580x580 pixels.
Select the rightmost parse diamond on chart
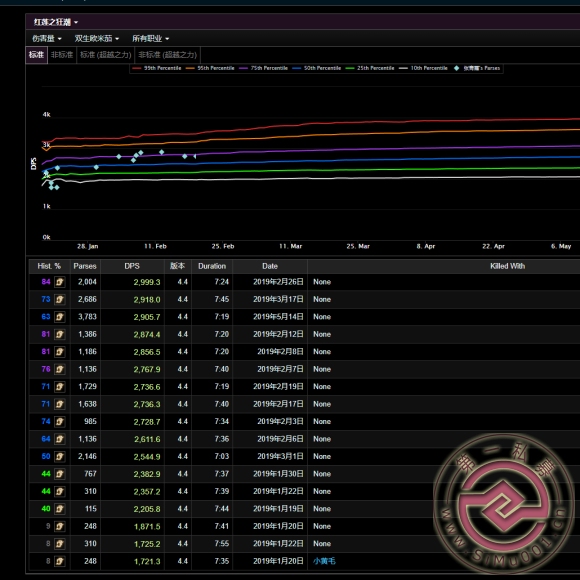[x=195, y=156]
